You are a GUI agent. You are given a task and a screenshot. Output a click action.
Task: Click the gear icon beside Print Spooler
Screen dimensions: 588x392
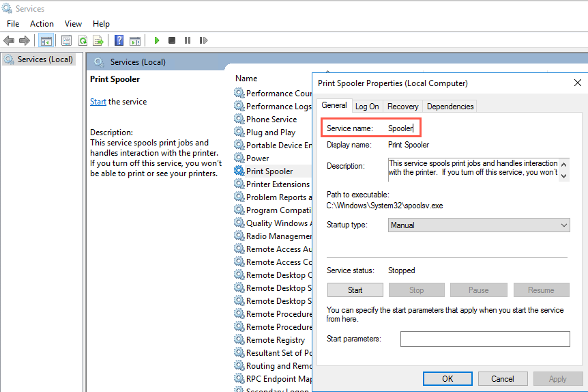pyautogui.click(x=239, y=171)
